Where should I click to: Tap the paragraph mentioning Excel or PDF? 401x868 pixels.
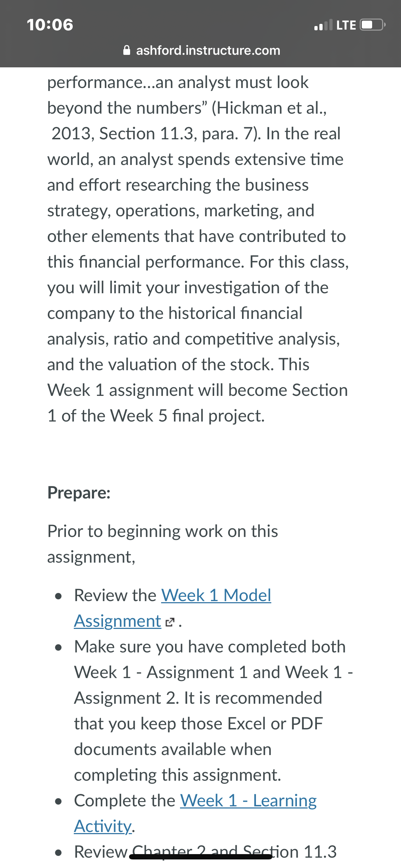(214, 711)
